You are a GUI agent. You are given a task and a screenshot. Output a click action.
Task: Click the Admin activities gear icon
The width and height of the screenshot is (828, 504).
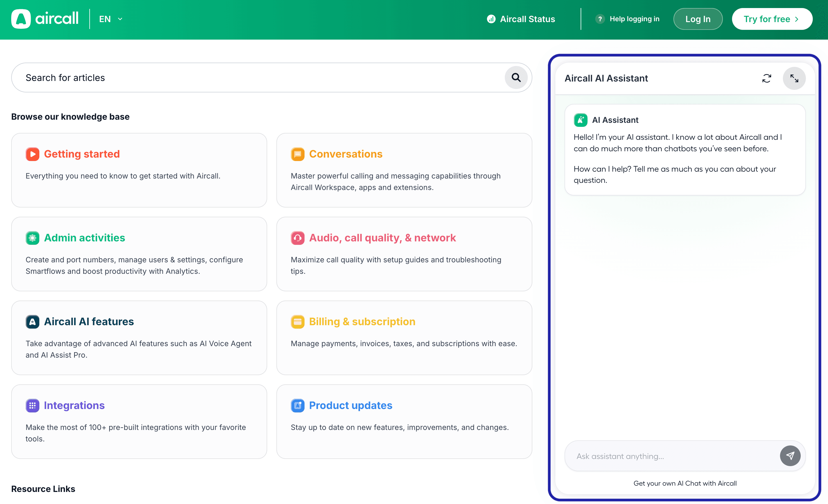tap(32, 238)
